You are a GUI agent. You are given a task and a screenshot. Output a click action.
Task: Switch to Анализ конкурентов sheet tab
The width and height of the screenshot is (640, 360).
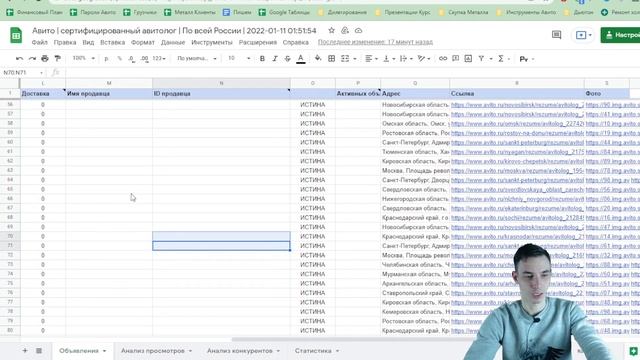pos(240,351)
